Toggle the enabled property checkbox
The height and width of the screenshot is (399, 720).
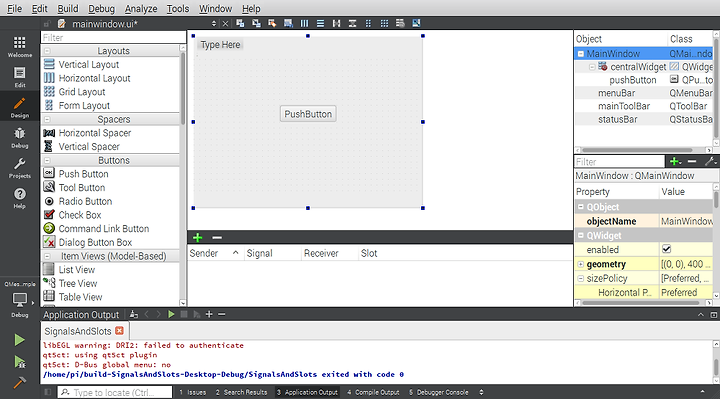[x=666, y=249]
